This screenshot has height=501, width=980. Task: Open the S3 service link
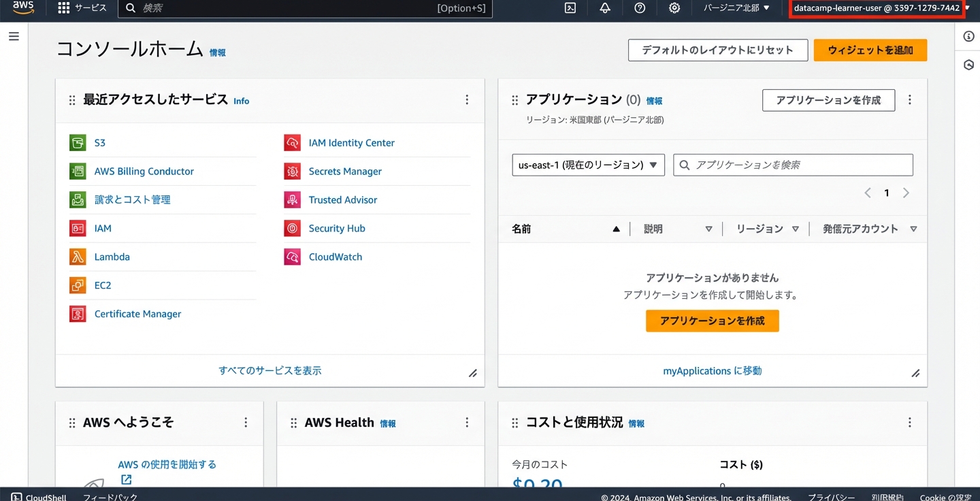click(x=100, y=143)
